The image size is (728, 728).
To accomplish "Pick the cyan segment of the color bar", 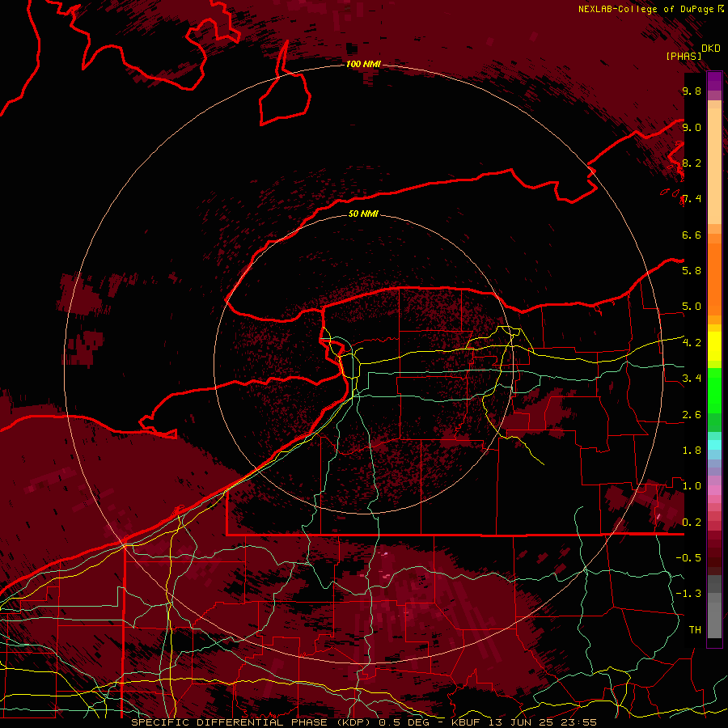I will (x=714, y=445).
